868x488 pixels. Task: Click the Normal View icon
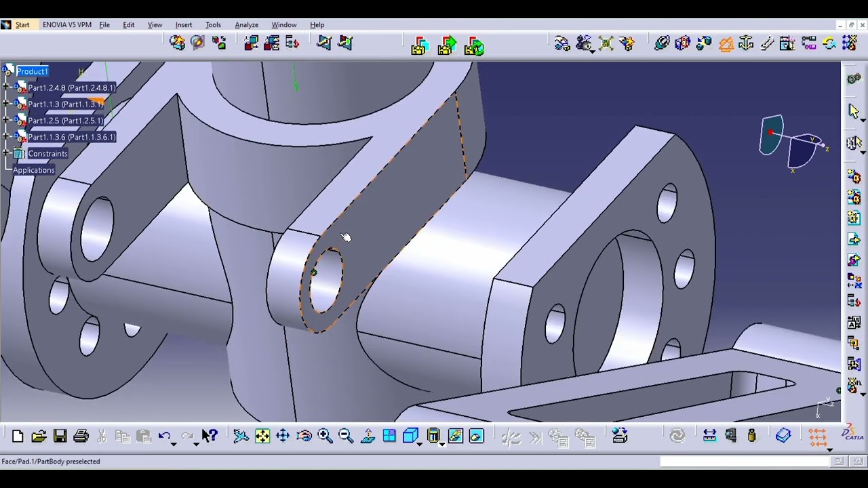point(368,436)
